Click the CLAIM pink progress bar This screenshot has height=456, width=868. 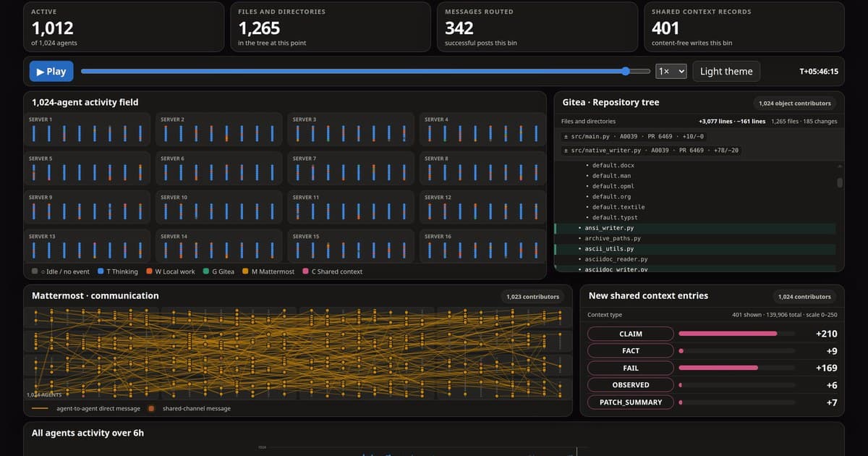click(728, 334)
